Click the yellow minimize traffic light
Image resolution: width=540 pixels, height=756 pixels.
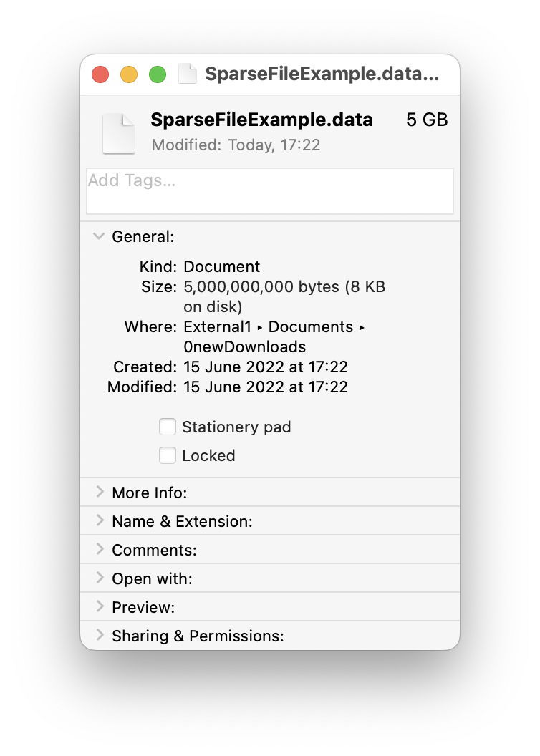(129, 74)
